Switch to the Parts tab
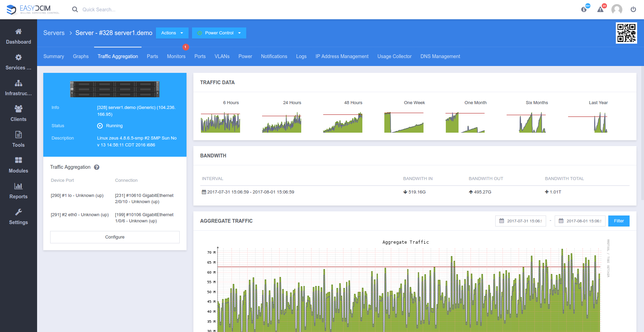The height and width of the screenshot is (332, 644). coord(152,56)
